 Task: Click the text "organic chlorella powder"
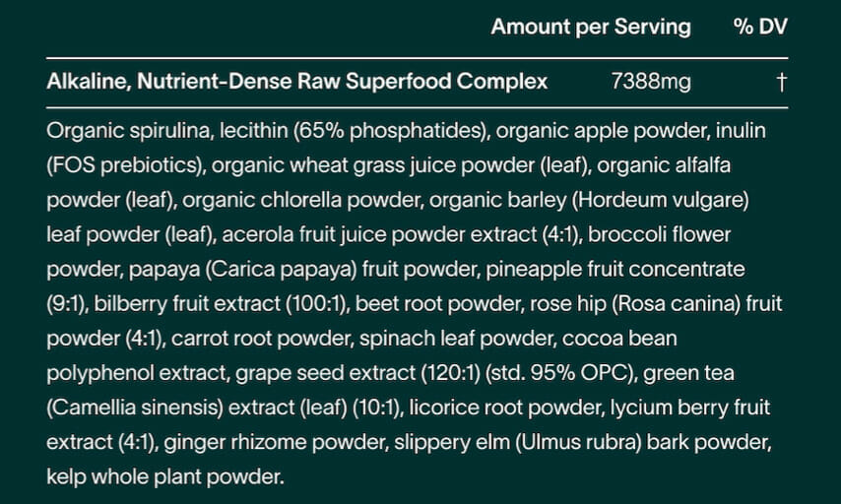301,200
